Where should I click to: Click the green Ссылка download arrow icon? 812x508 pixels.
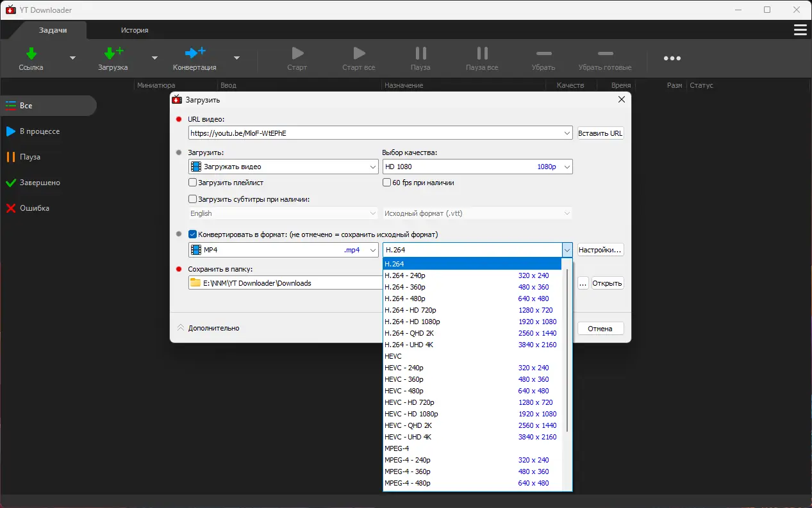tap(31, 53)
